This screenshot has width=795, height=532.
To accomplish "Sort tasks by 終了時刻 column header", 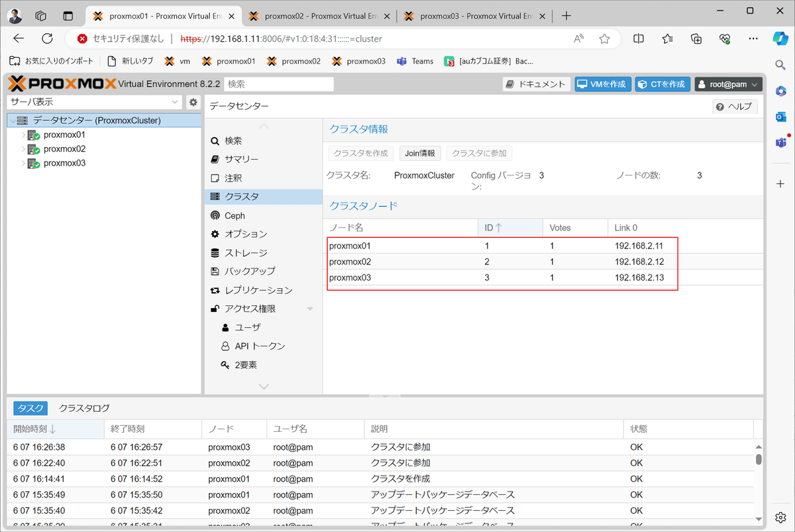I will [x=153, y=429].
